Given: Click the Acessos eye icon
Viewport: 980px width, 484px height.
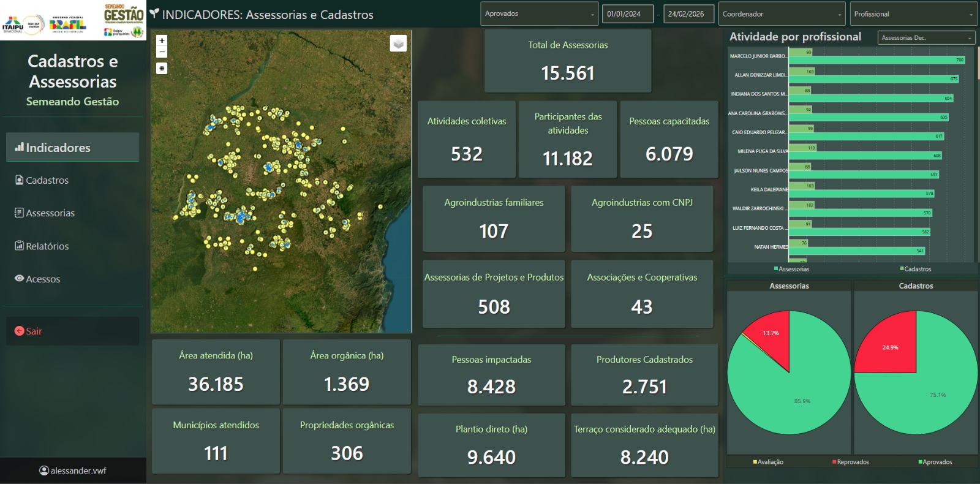Looking at the screenshot, I should [19, 279].
